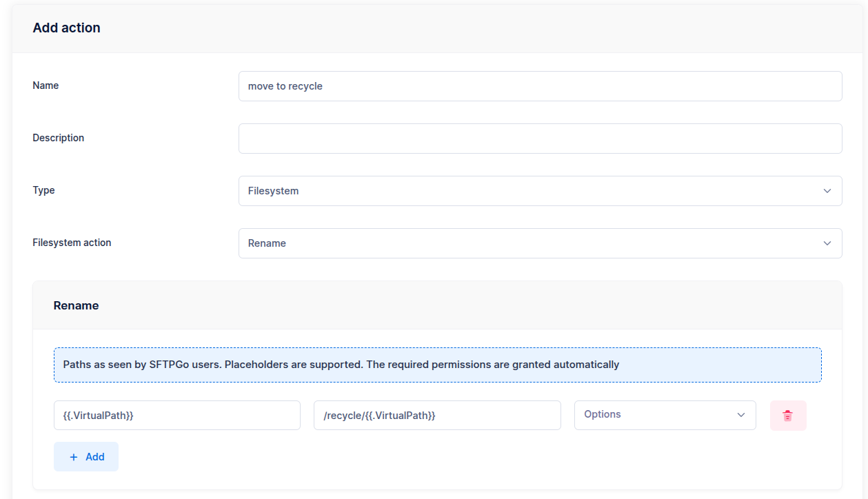Focus the source path field {{.VirtualPath}}
This screenshot has height=499, width=868.
(x=176, y=416)
